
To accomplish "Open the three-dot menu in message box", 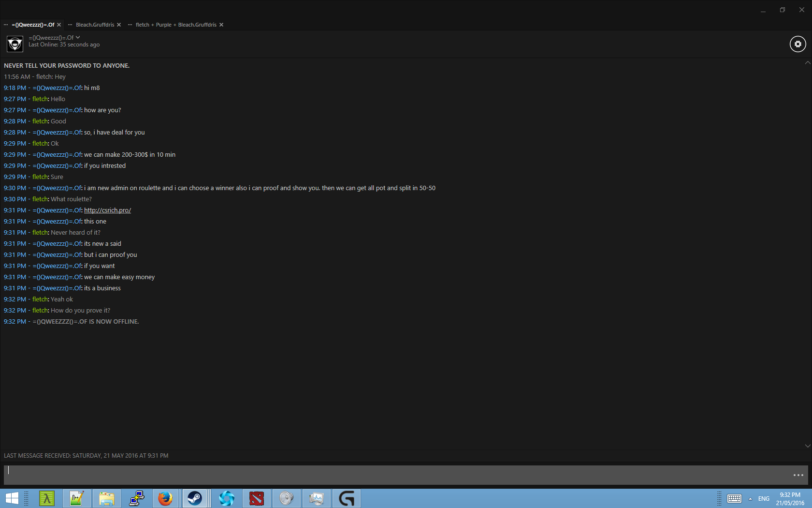I will point(798,475).
